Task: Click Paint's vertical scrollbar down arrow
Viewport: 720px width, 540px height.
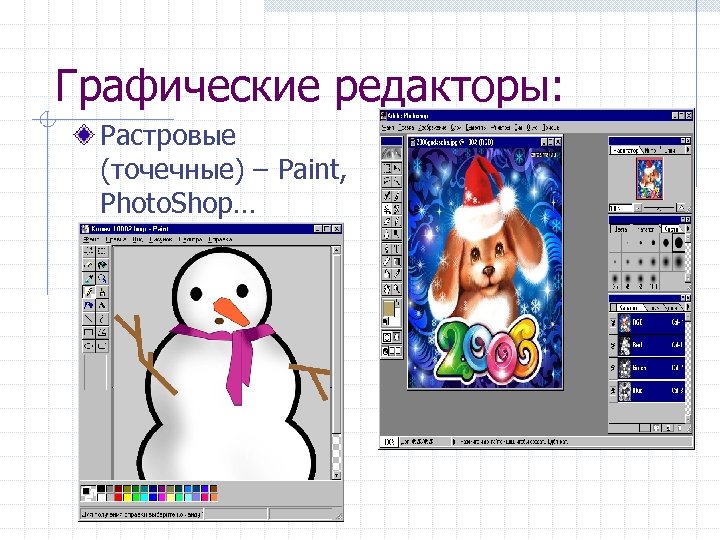Action: (x=336, y=476)
